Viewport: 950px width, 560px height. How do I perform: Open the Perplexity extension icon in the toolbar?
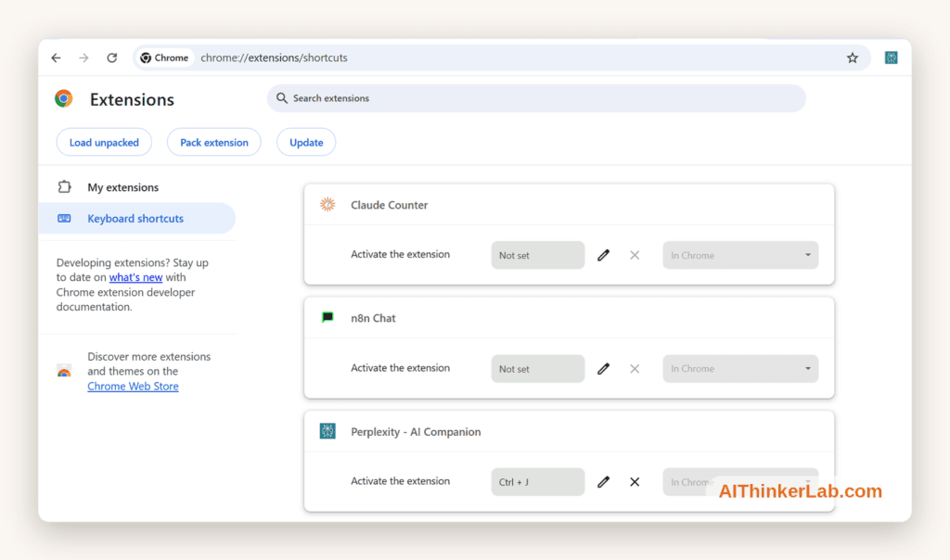tap(891, 57)
